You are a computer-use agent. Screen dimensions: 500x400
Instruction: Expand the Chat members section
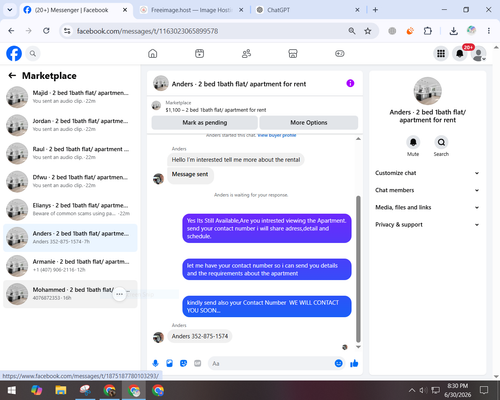427,190
